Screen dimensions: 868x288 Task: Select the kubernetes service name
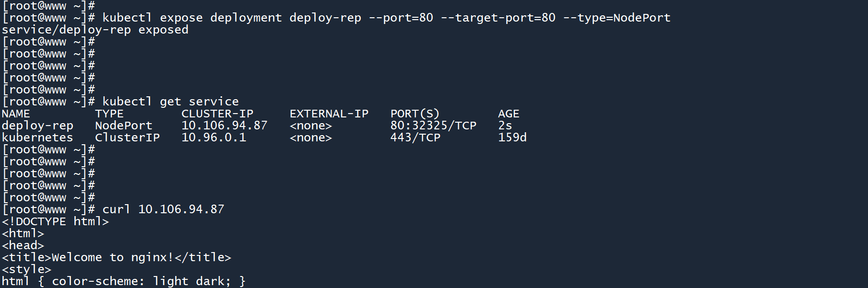click(37, 138)
